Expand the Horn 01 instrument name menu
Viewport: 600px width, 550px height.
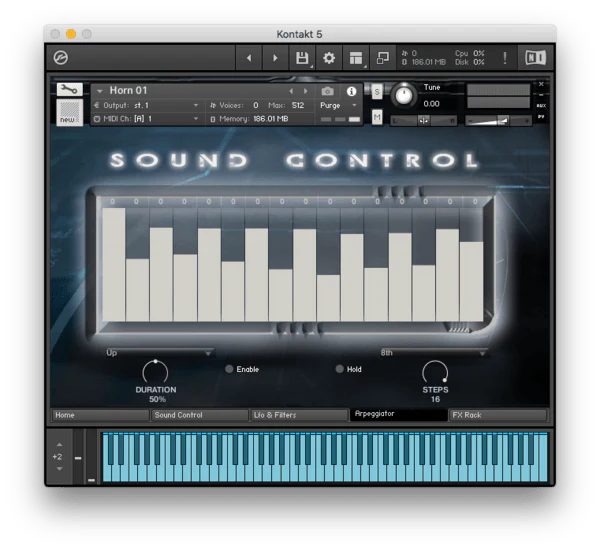(x=100, y=91)
